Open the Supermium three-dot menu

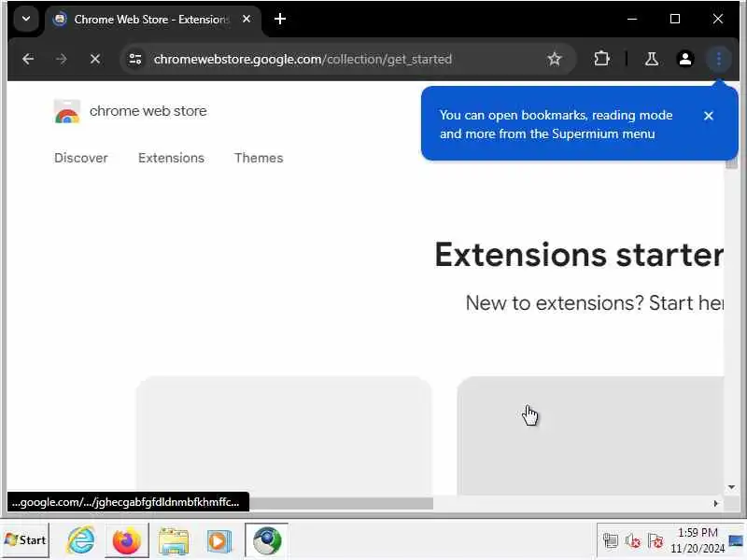(718, 59)
